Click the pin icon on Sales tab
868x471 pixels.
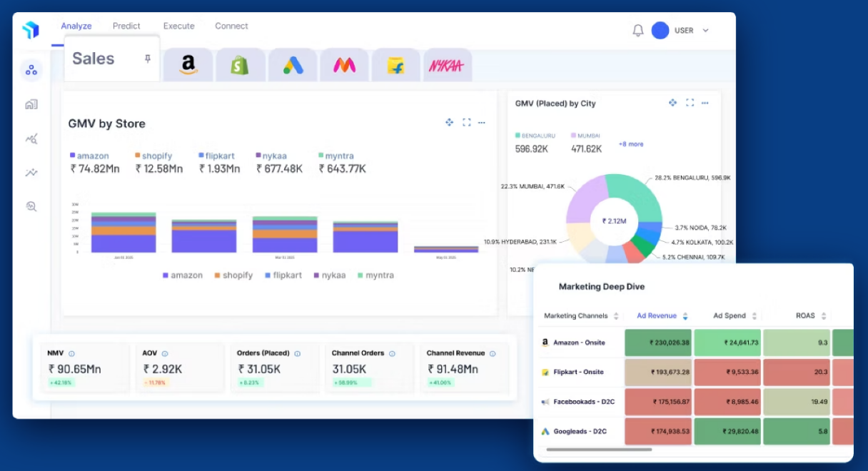point(148,59)
